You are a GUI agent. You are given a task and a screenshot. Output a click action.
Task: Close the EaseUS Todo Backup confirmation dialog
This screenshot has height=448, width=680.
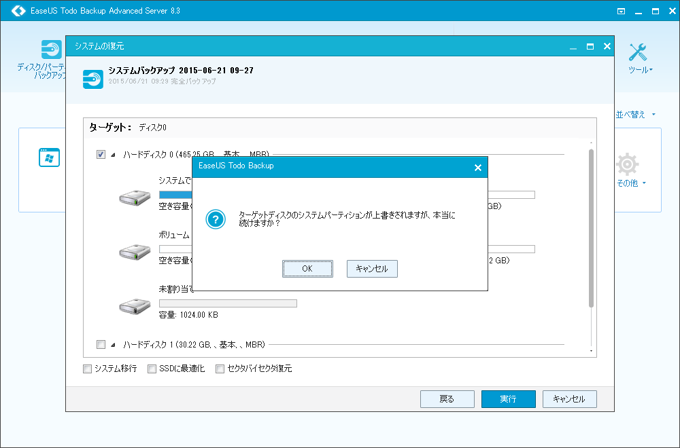(x=478, y=167)
